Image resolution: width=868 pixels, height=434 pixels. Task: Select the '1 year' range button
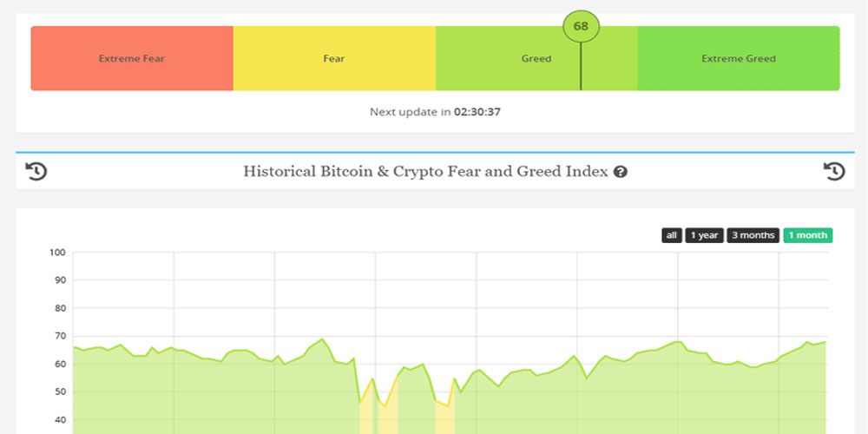pos(704,235)
